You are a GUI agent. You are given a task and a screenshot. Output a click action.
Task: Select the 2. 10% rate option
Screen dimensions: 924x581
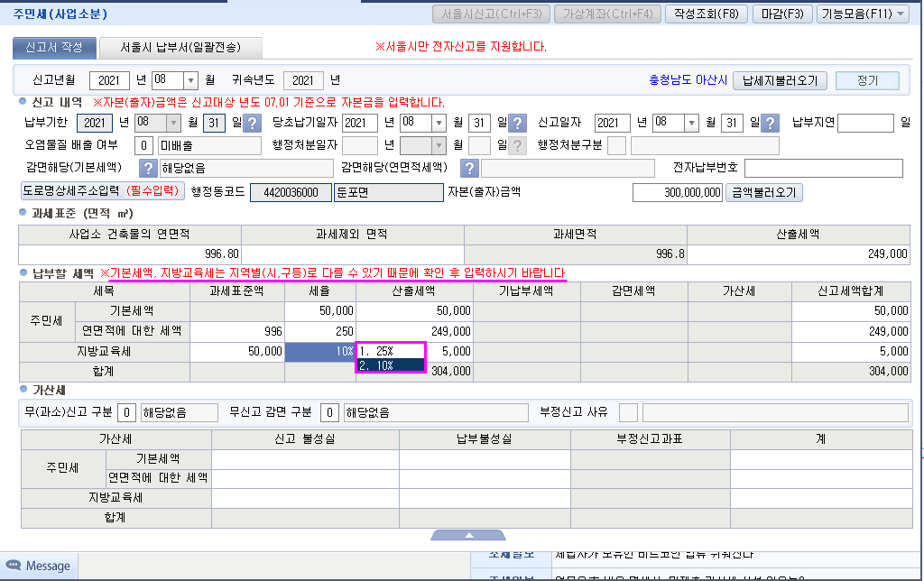[390, 365]
